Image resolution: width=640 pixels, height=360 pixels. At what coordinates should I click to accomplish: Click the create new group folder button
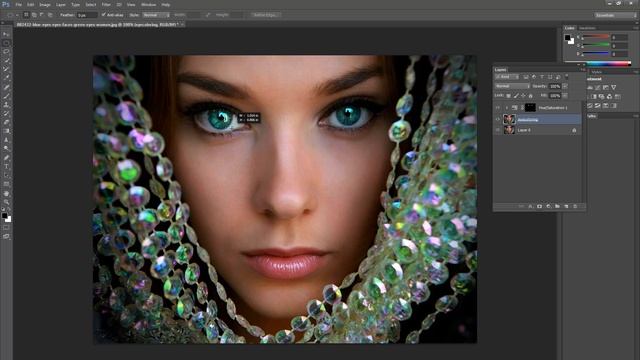pos(558,207)
